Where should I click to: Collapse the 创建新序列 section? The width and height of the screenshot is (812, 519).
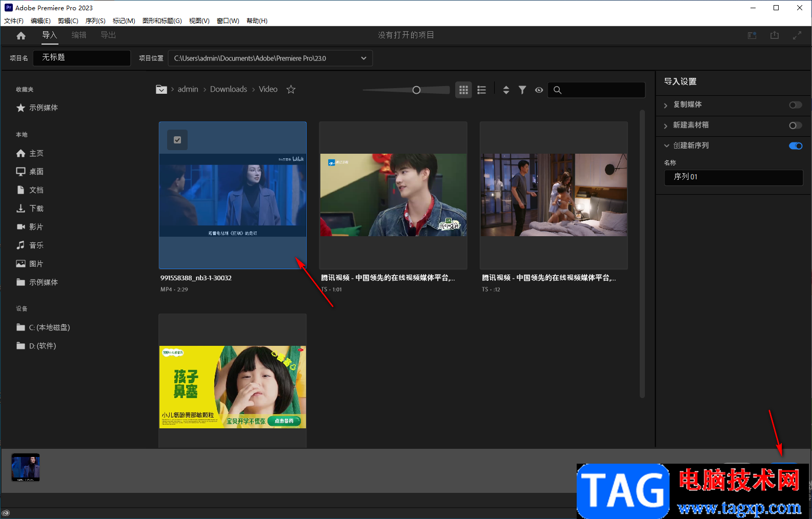click(666, 146)
